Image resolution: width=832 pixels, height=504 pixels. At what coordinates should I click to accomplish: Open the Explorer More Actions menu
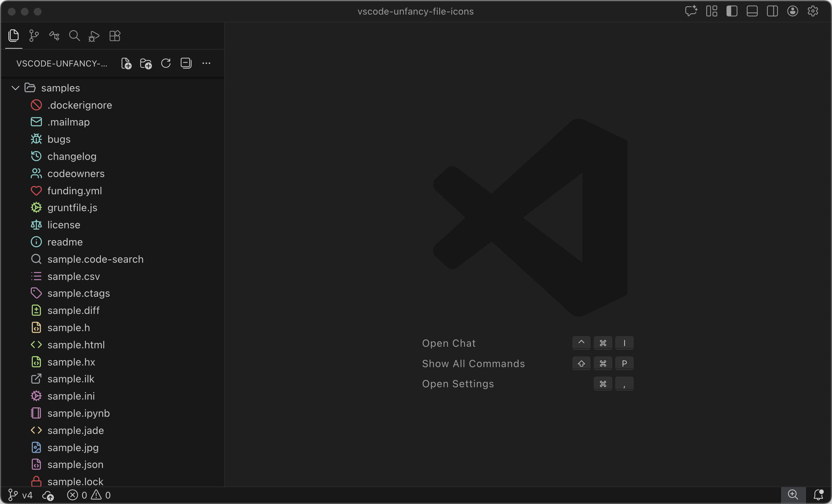pyautogui.click(x=206, y=63)
